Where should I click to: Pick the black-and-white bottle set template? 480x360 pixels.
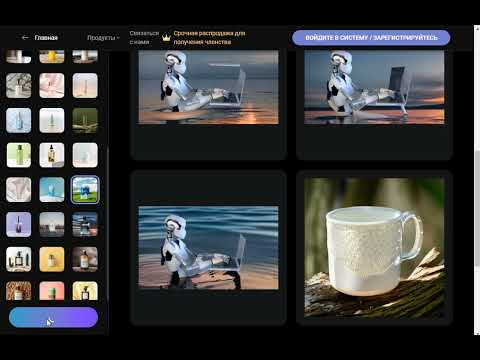tap(19, 259)
